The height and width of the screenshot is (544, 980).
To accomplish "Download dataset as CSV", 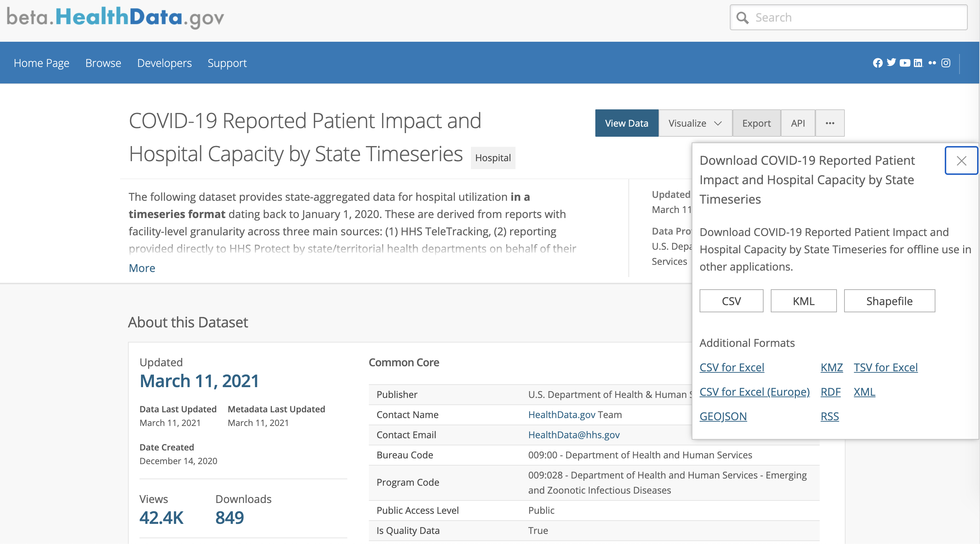I will click(731, 301).
